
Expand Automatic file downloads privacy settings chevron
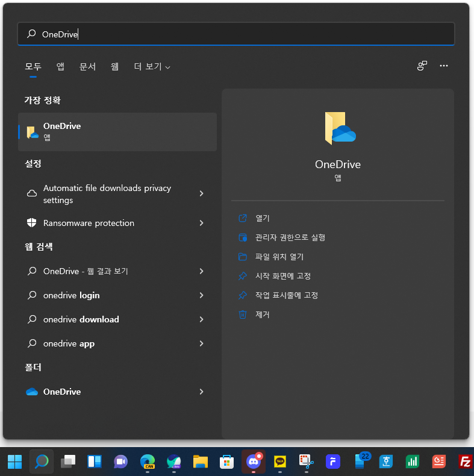coord(202,193)
